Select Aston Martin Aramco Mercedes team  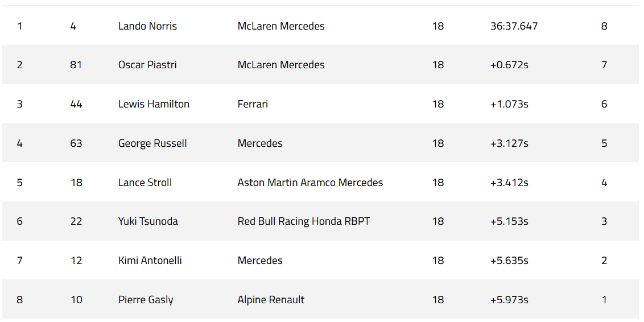(310, 183)
